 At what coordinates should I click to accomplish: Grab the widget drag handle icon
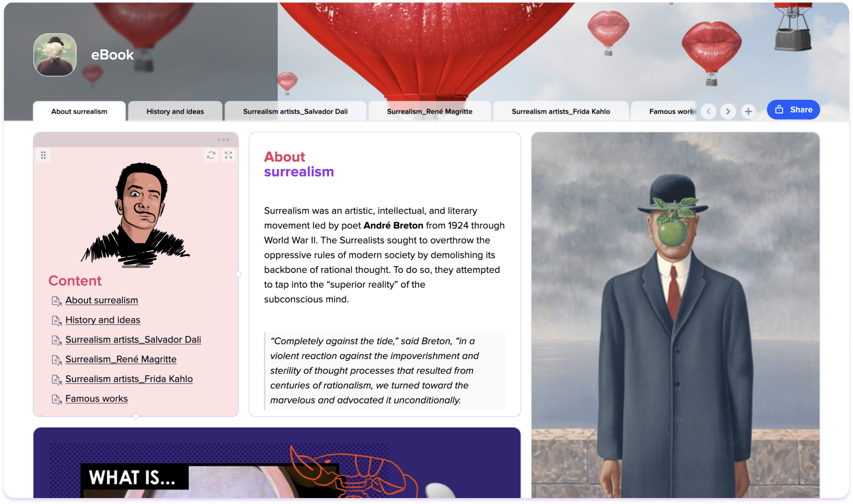coord(43,155)
